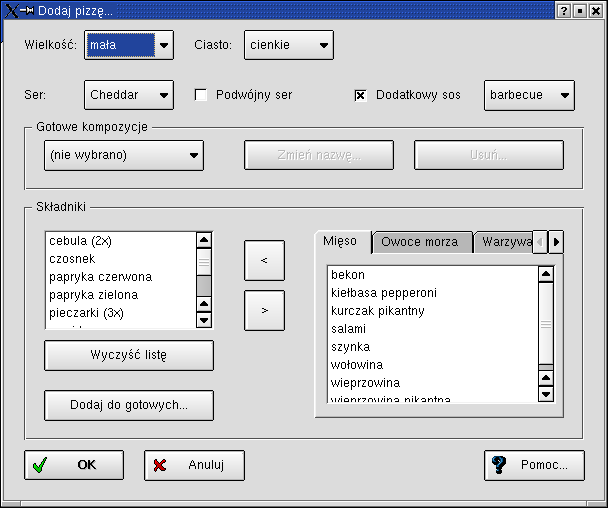Image resolution: width=608 pixels, height=508 pixels.
Task: Open the window menu icon in title bar
Action: point(12,10)
